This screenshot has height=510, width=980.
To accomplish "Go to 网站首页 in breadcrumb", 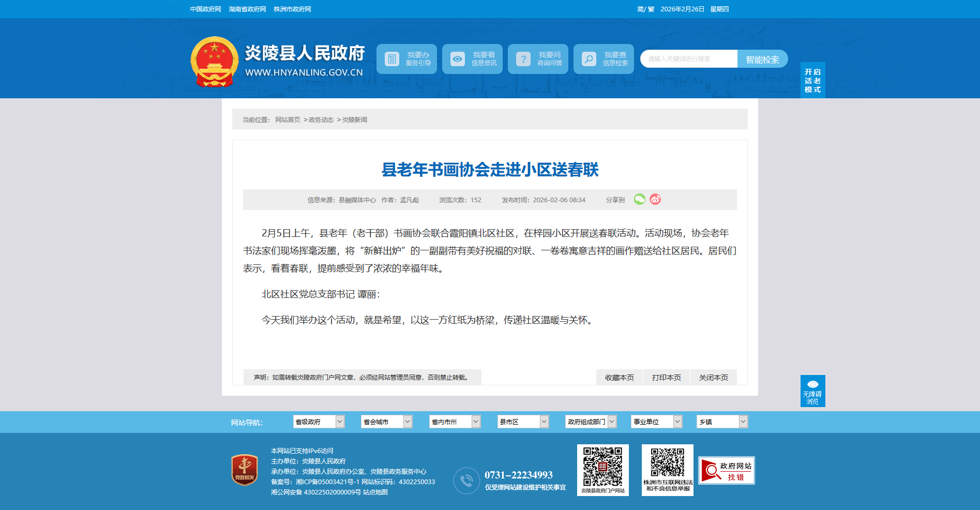I will pos(288,120).
